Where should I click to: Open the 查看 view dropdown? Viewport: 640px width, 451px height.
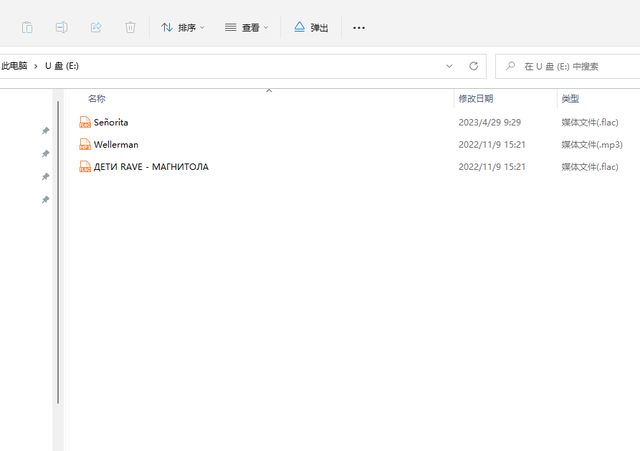coord(247,27)
